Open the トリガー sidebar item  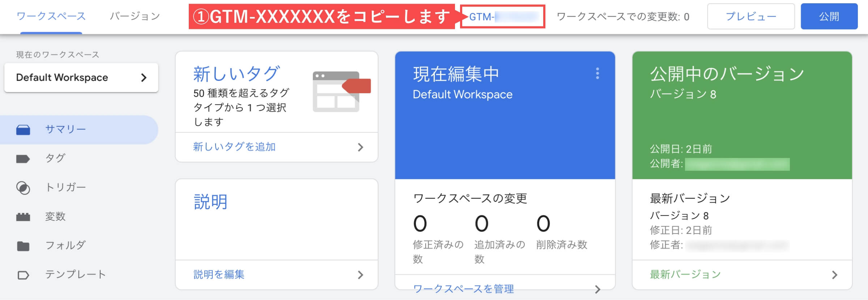79,188
